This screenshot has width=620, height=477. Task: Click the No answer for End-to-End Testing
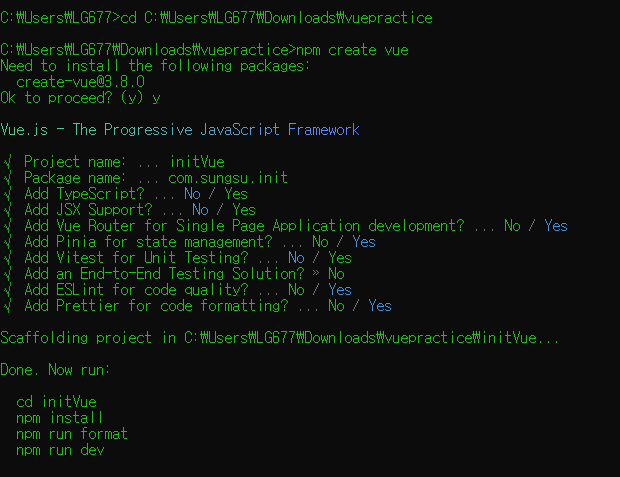click(x=336, y=274)
